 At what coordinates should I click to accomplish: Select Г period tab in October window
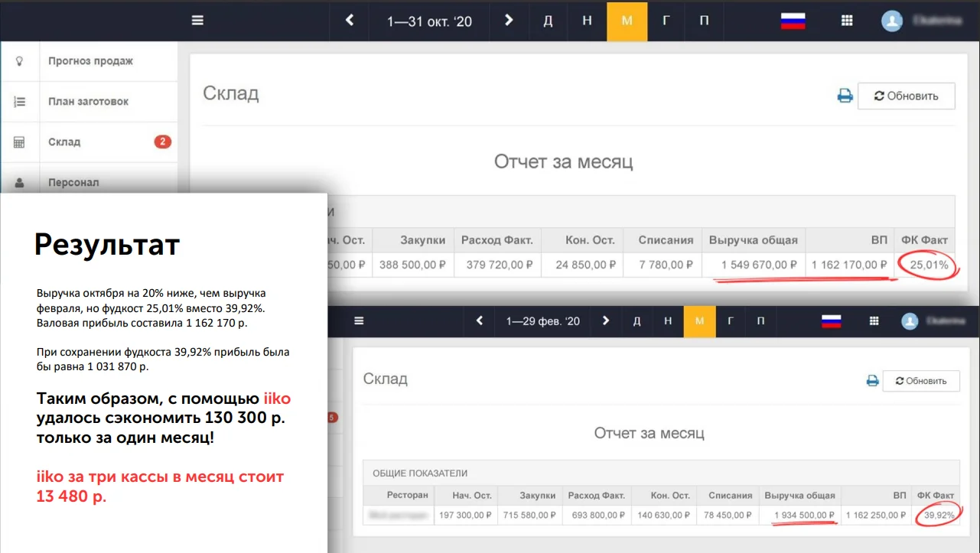(666, 21)
